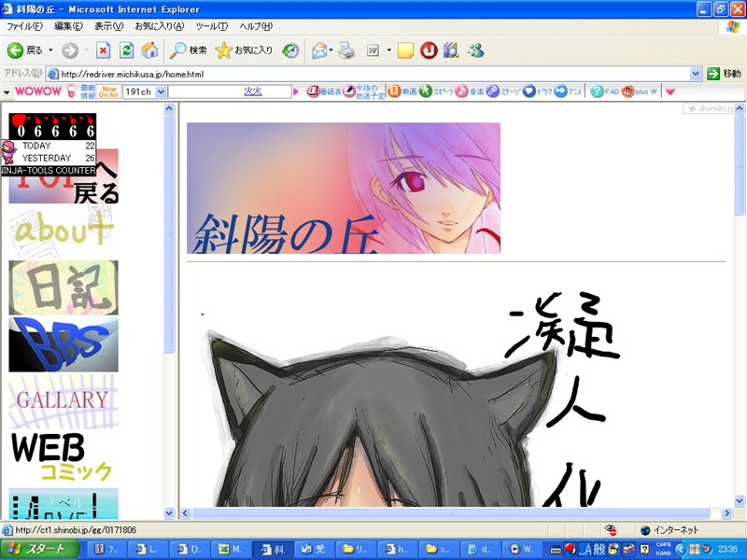Click the main frame horizontal scrollbar
The width and height of the screenshot is (747, 560).
tap(451, 513)
